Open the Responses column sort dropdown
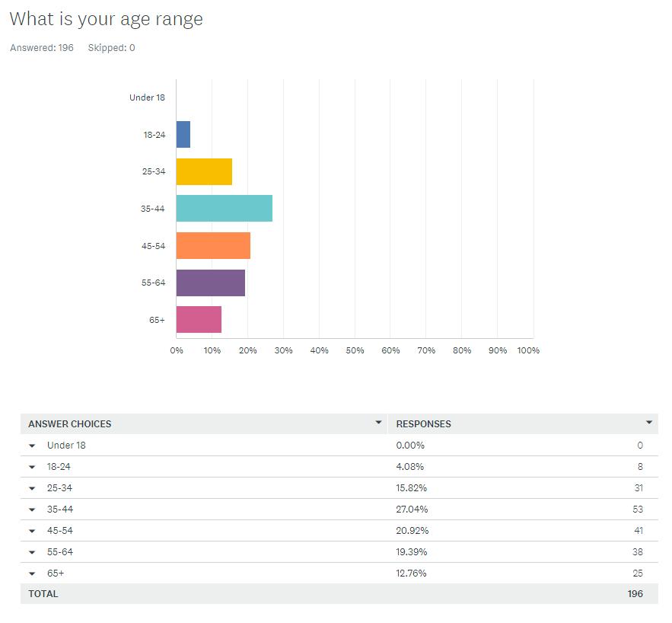Screen dimensions: 672x623 pyautogui.click(x=649, y=423)
